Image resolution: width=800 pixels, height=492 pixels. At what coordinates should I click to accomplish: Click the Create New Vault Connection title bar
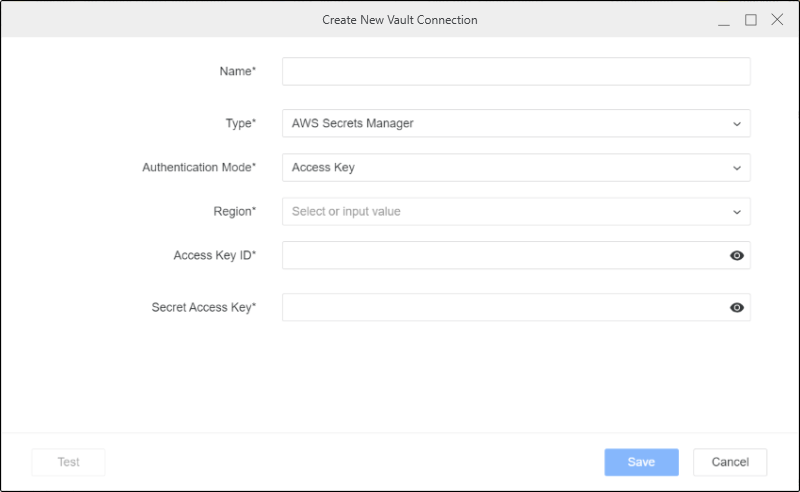(399, 20)
